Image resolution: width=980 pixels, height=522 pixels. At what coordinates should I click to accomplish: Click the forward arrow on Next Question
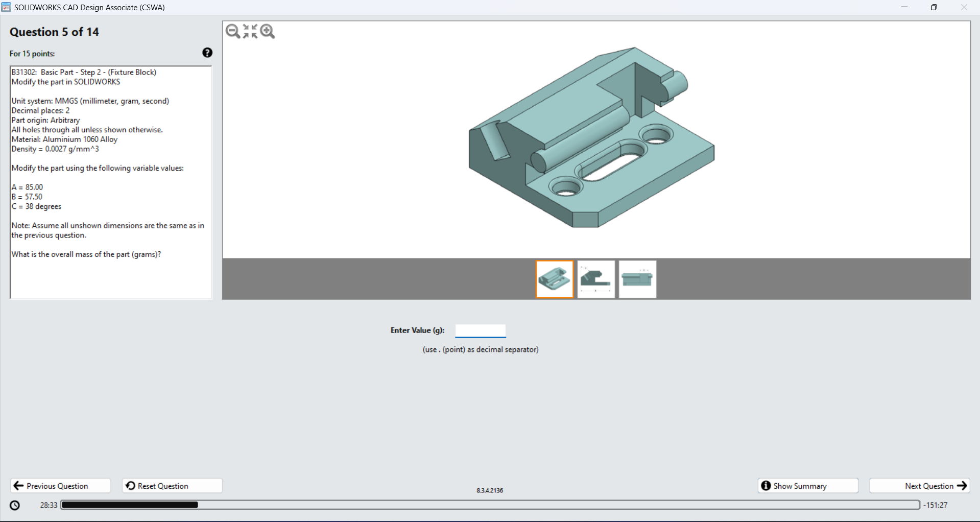(962, 486)
